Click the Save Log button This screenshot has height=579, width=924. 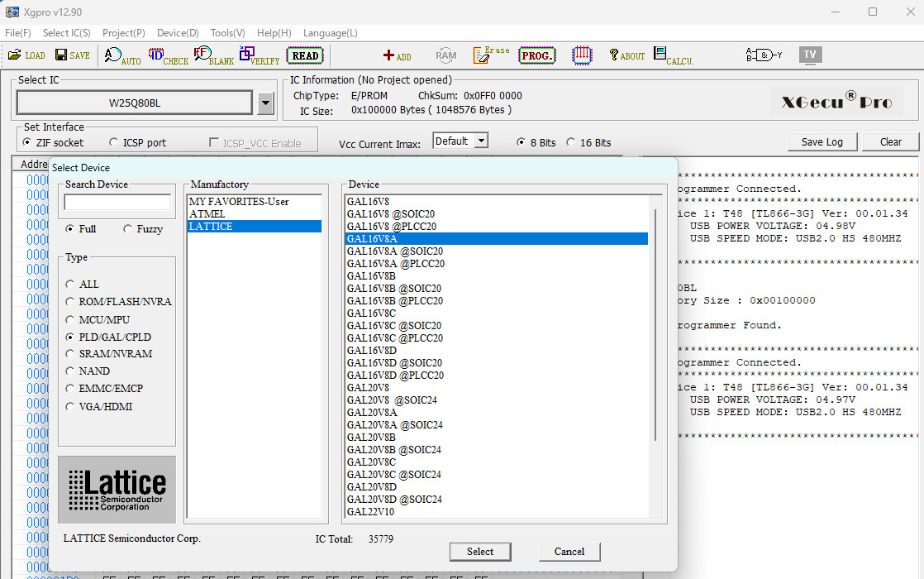click(822, 142)
